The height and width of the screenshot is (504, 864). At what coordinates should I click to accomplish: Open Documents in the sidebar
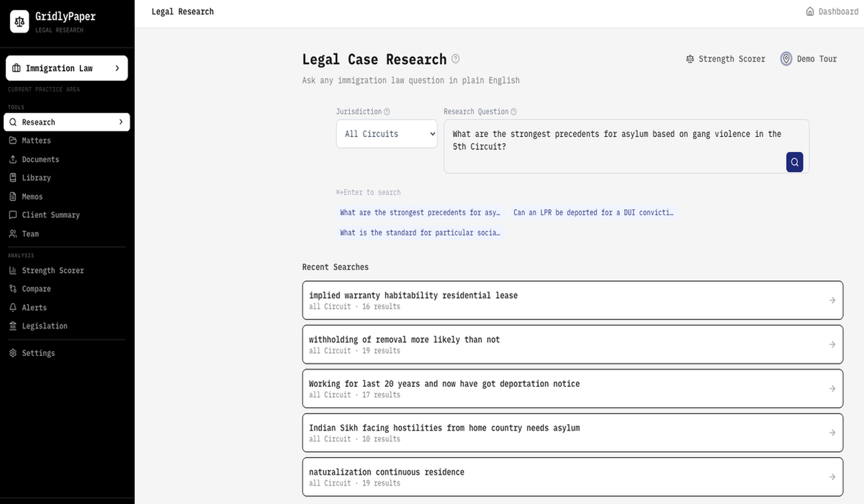click(67, 159)
